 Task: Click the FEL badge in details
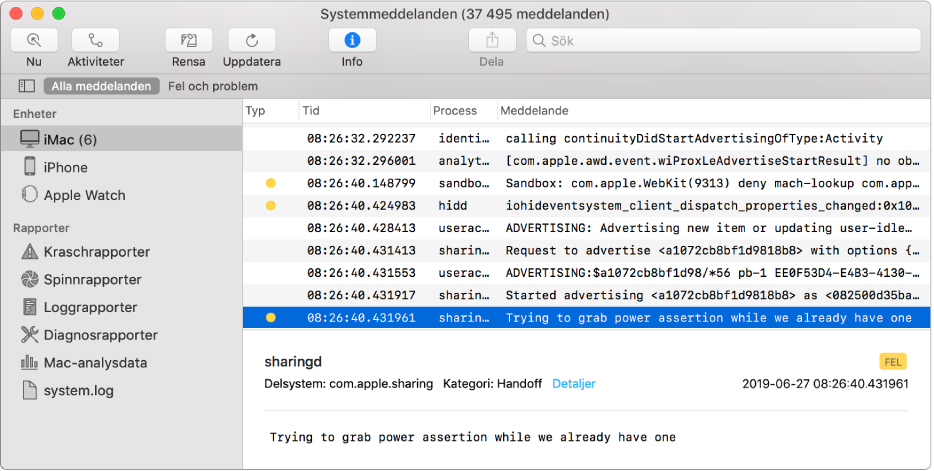[x=893, y=361]
